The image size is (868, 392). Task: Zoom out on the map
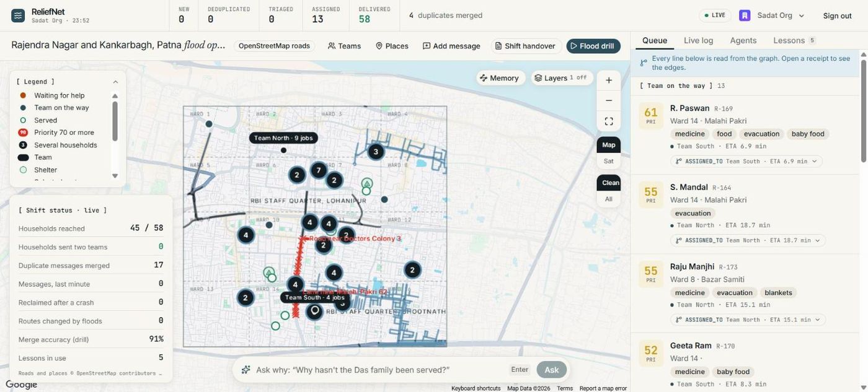[609, 101]
